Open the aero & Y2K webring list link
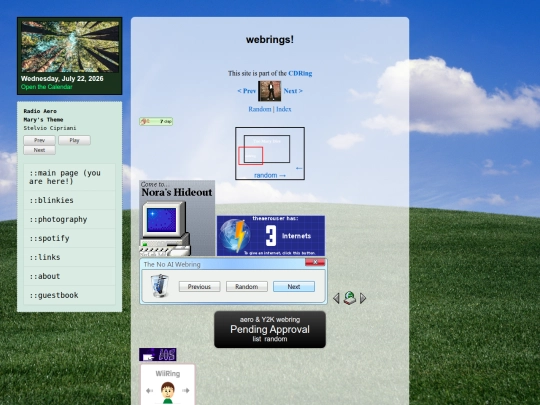The width and height of the screenshot is (540, 405). [x=257, y=339]
